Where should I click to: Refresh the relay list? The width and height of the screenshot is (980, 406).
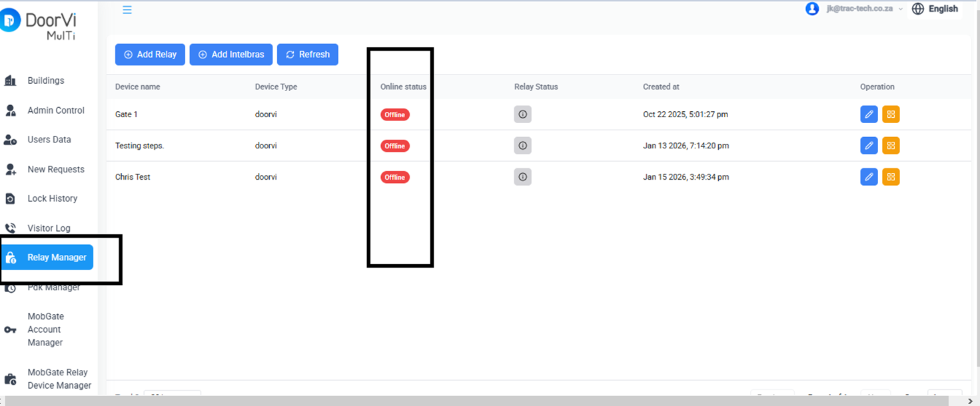click(x=308, y=55)
